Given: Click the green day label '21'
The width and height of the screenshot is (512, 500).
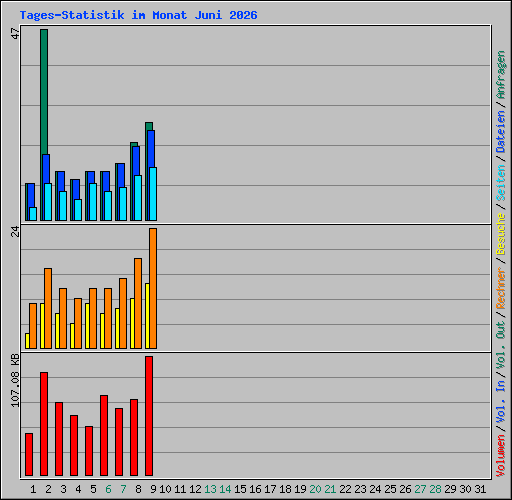Looking at the screenshot, I should (330, 489).
